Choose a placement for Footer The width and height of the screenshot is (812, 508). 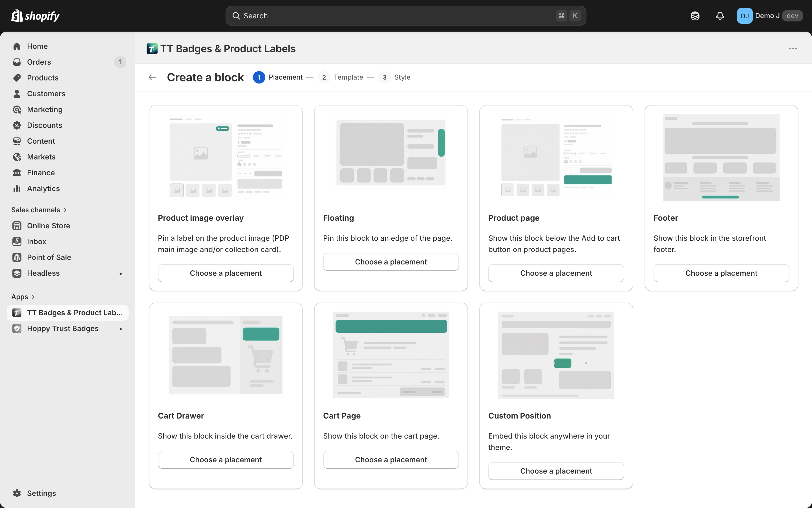point(721,273)
